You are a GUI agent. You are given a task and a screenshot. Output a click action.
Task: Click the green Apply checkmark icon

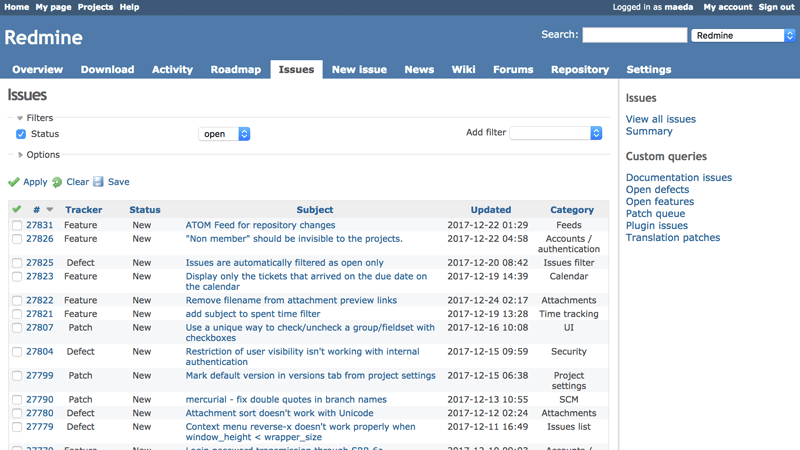point(14,182)
